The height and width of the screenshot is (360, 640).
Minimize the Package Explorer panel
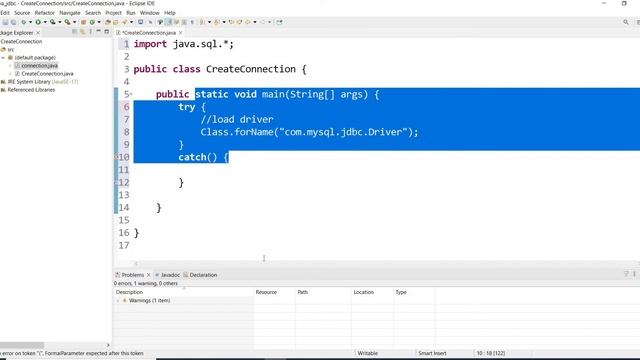point(98,31)
